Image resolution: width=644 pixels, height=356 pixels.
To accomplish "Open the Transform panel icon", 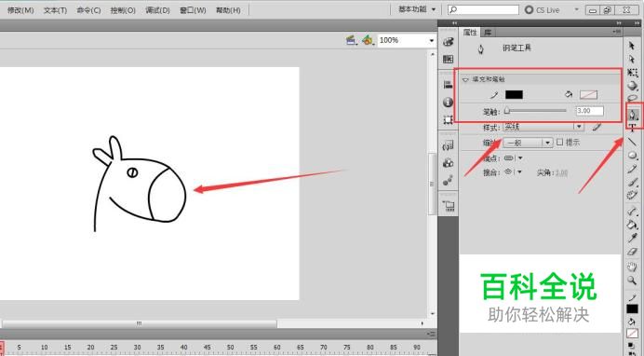I will (448, 119).
